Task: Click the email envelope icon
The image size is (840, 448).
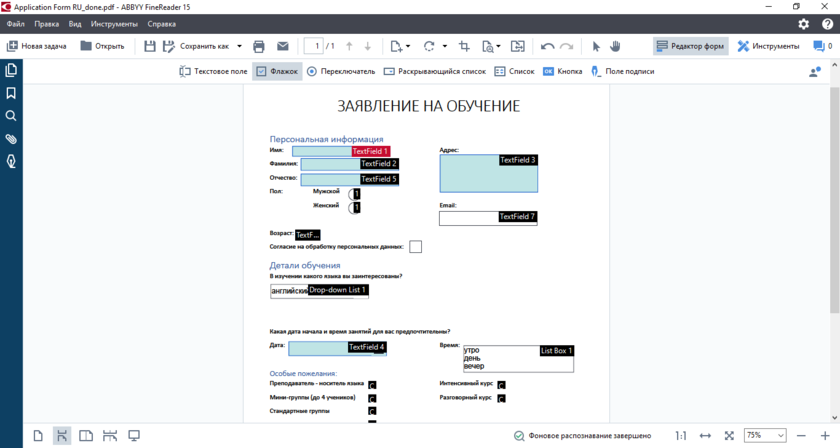Action: 283,46
